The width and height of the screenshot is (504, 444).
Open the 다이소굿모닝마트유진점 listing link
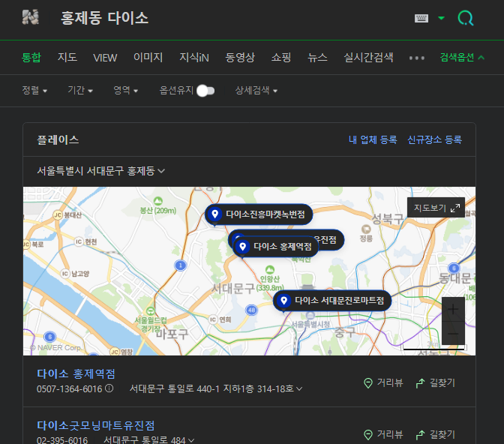click(x=96, y=425)
